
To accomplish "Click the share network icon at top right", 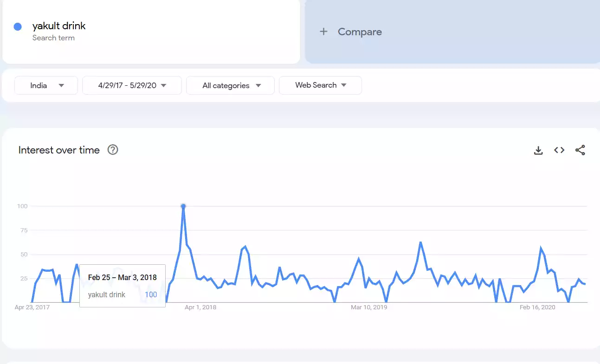I will point(580,150).
